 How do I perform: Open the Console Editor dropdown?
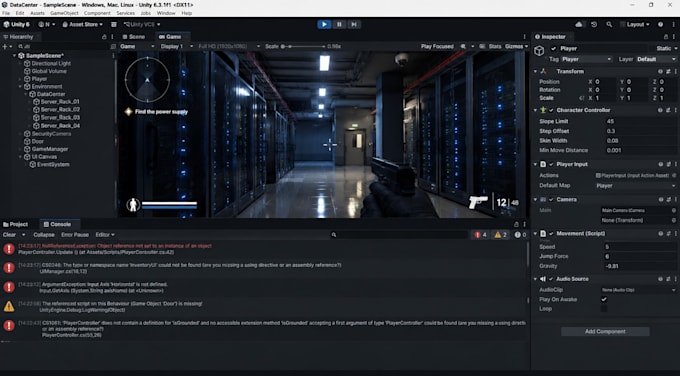click(x=105, y=235)
